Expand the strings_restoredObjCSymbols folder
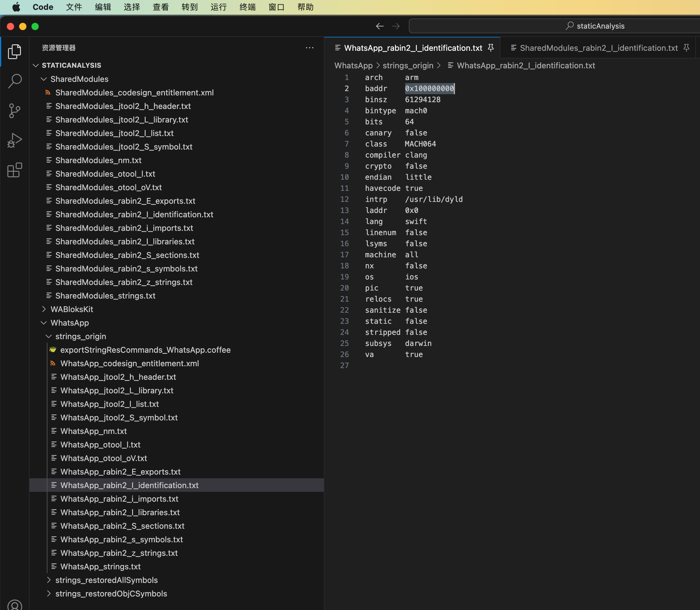 tap(49, 594)
